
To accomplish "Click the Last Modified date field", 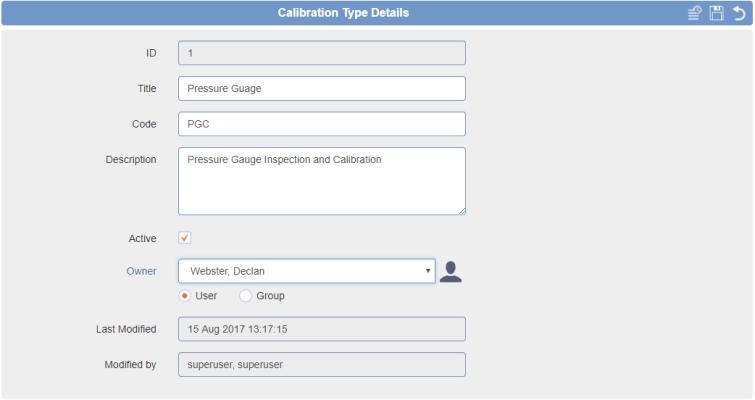I will (322, 329).
